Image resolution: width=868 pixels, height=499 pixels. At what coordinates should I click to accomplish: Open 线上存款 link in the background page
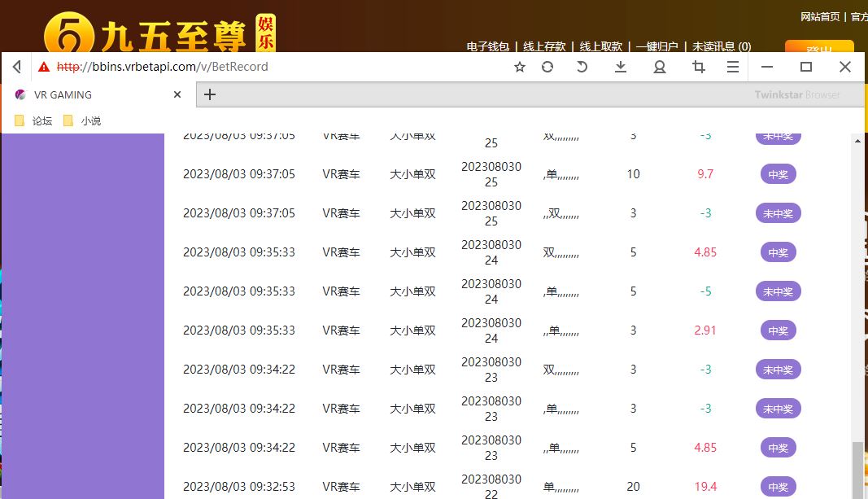point(544,46)
